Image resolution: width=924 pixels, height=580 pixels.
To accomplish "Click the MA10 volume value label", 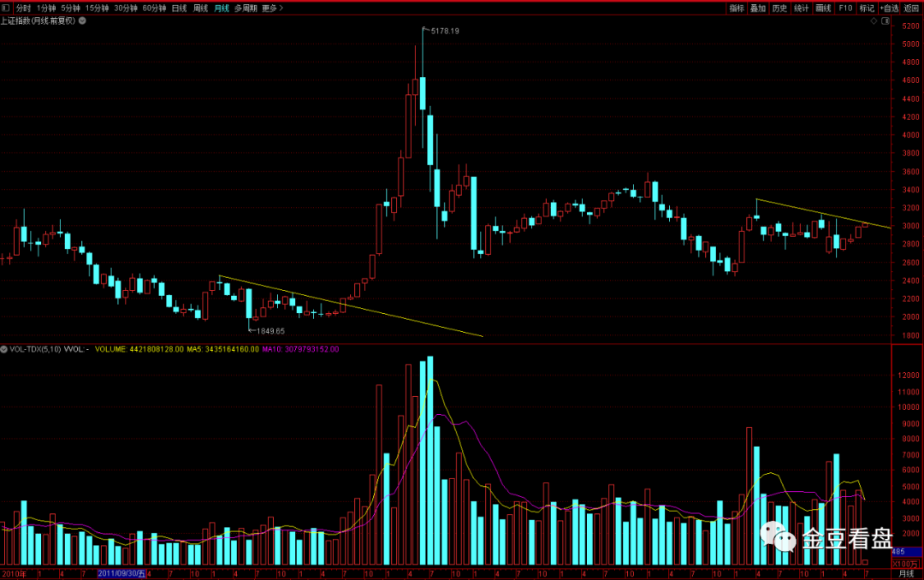I will click(300, 350).
